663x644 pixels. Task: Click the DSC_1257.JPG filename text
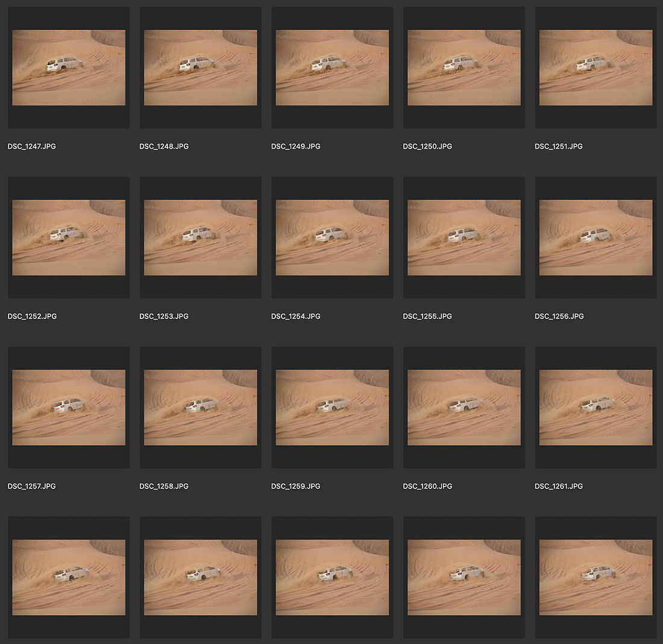click(x=32, y=487)
